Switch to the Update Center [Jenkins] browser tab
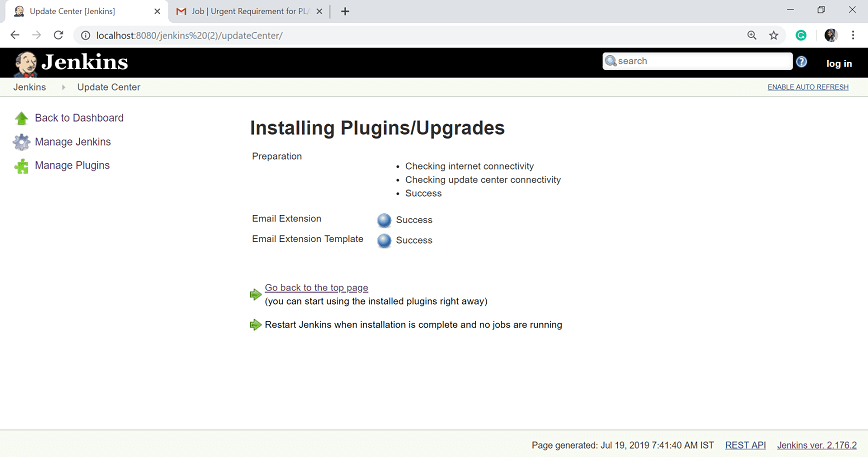The height and width of the screenshot is (457, 868). pos(86,11)
